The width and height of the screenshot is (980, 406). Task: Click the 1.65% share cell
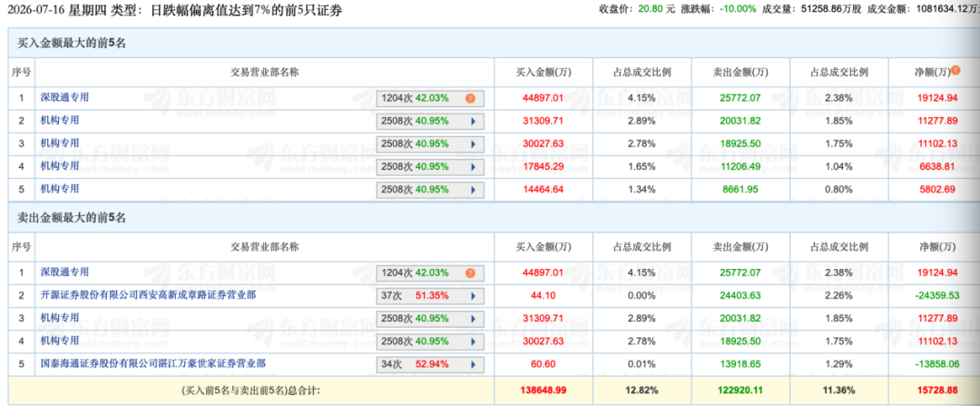(x=642, y=166)
